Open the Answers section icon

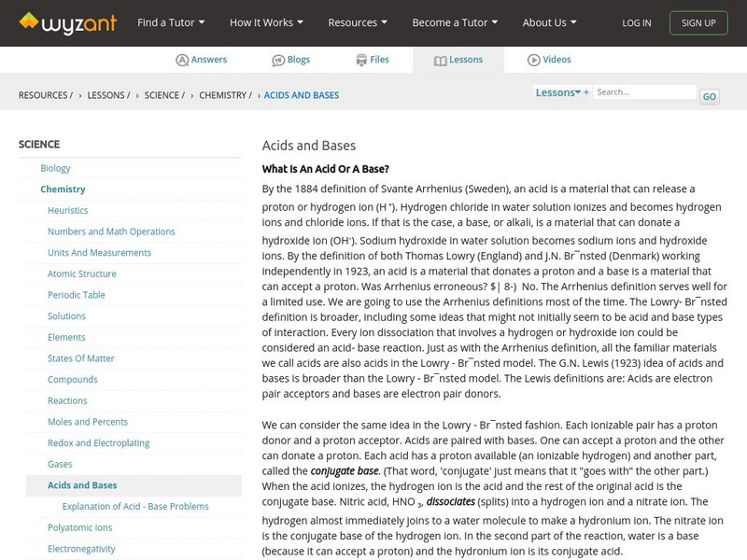coord(182,60)
